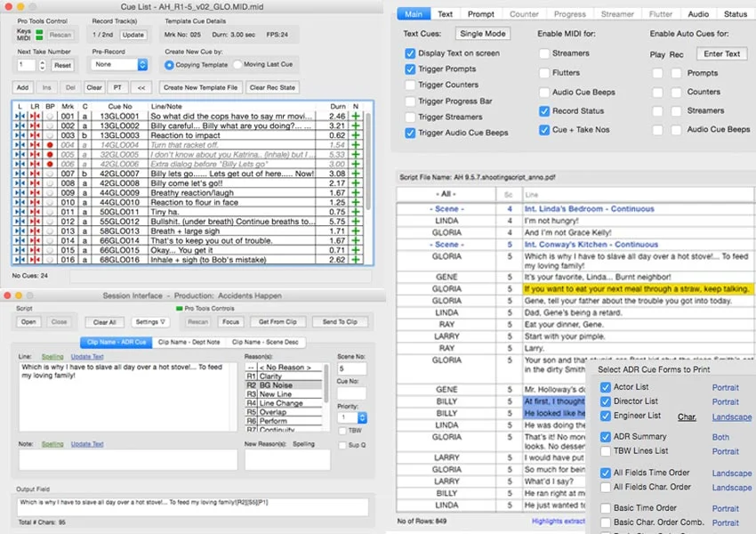The image size is (756, 534).
Task: Switch to the Prompt tab
Action: coord(480,14)
